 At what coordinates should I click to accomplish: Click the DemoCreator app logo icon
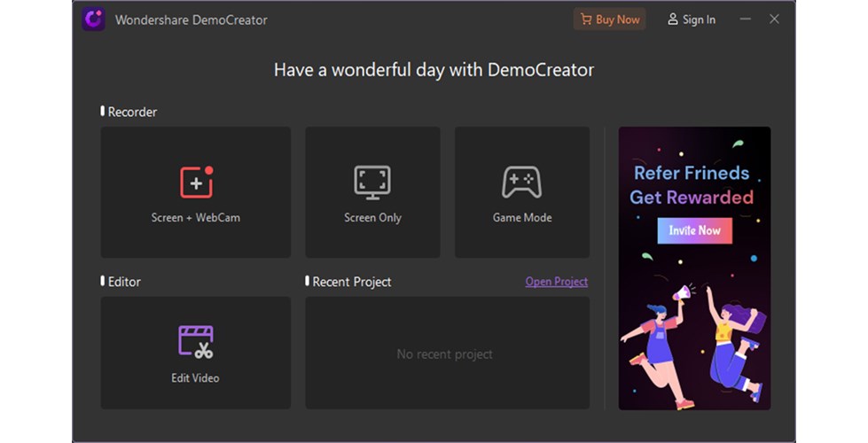[x=94, y=19]
